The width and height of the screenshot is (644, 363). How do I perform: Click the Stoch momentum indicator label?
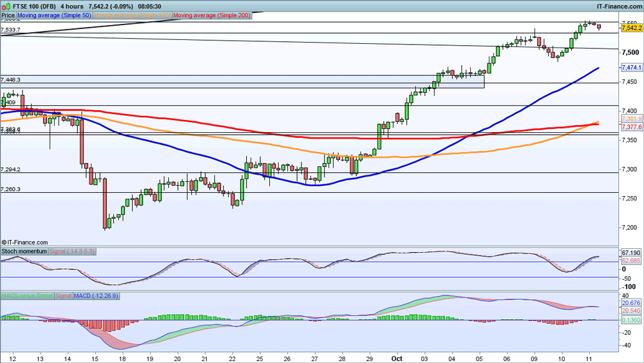click(24, 251)
